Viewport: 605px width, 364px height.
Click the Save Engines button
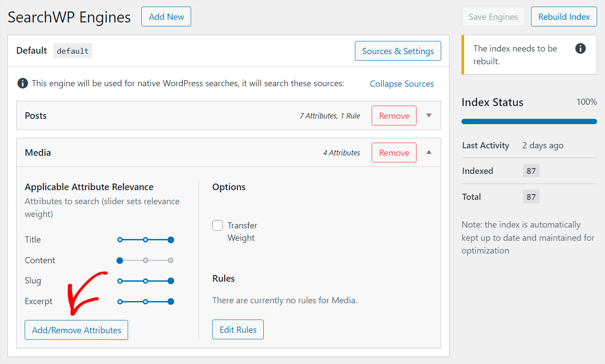(x=493, y=17)
